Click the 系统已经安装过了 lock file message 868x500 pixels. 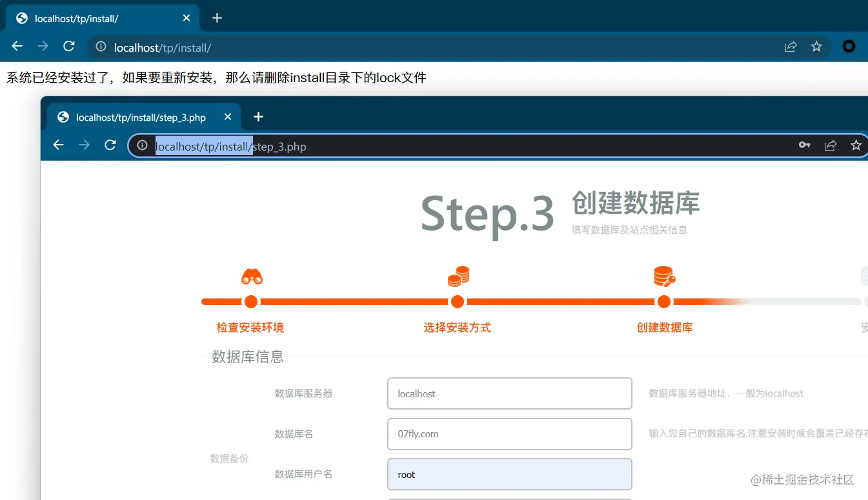[216, 78]
